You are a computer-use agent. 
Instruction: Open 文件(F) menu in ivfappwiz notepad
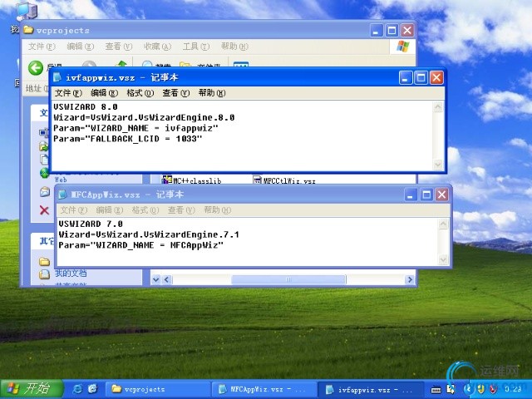click(x=68, y=93)
